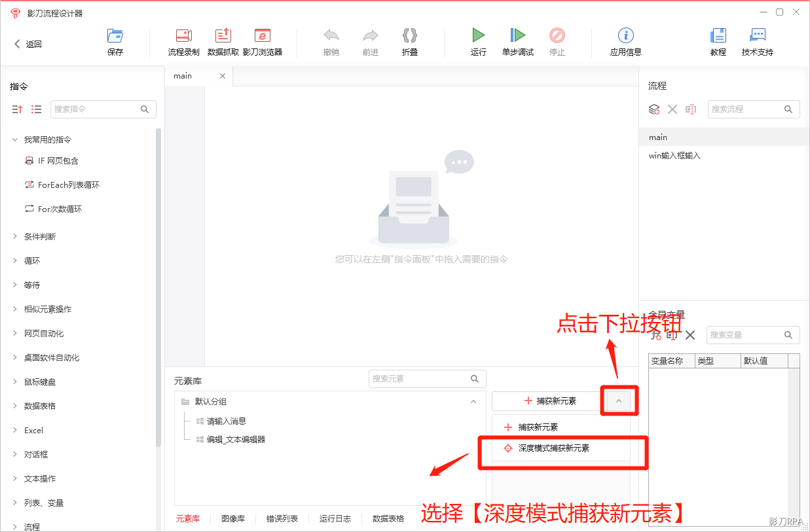810x532 pixels.
Task: Click the 变量名称 column header
Action: [671, 361]
